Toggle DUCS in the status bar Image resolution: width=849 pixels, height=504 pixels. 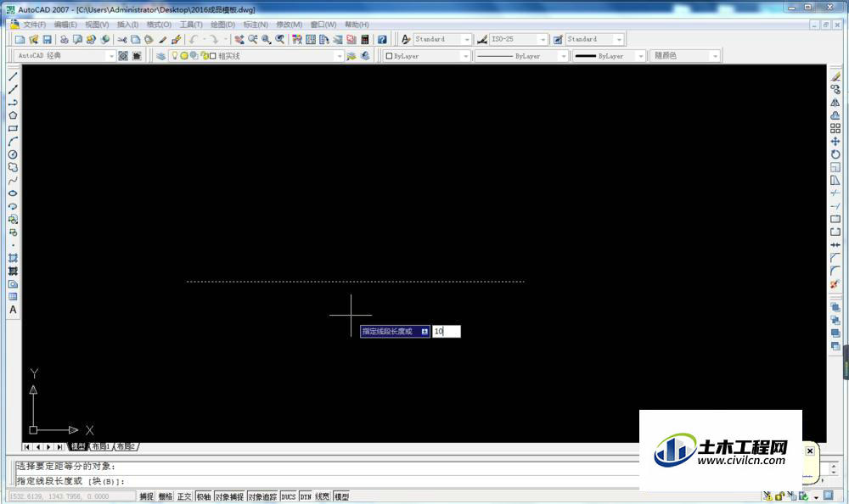288,496
